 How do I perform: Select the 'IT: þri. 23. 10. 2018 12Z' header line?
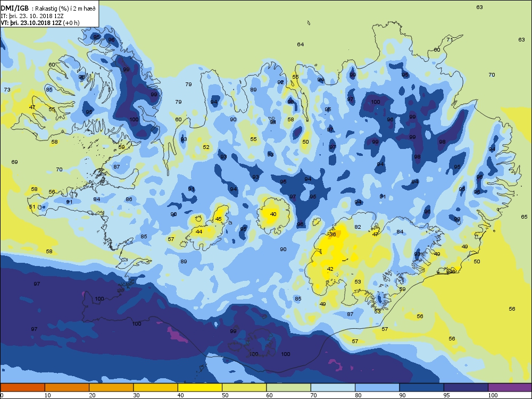pyautogui.click(x=32, y=15)
